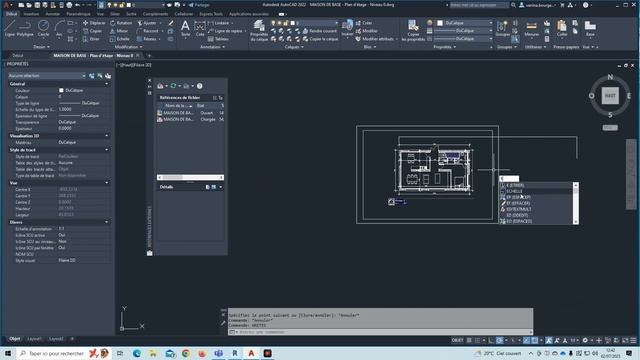Select the Texte annotation tool
This screenshot has width=640, height=360.
(x=185, y=29)
